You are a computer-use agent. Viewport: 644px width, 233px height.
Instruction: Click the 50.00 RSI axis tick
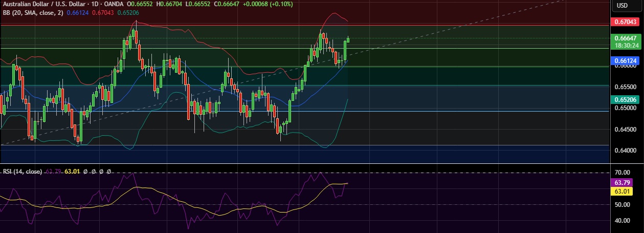[622, 205]
